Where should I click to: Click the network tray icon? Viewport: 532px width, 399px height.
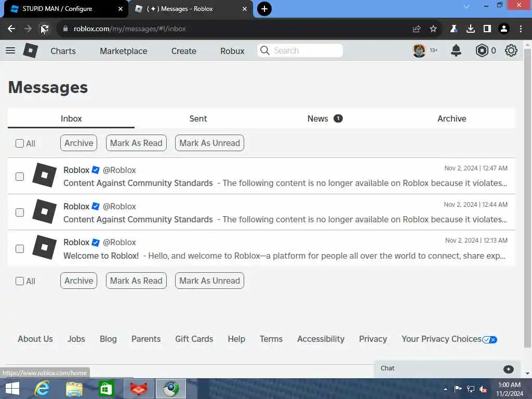(471, 389)
